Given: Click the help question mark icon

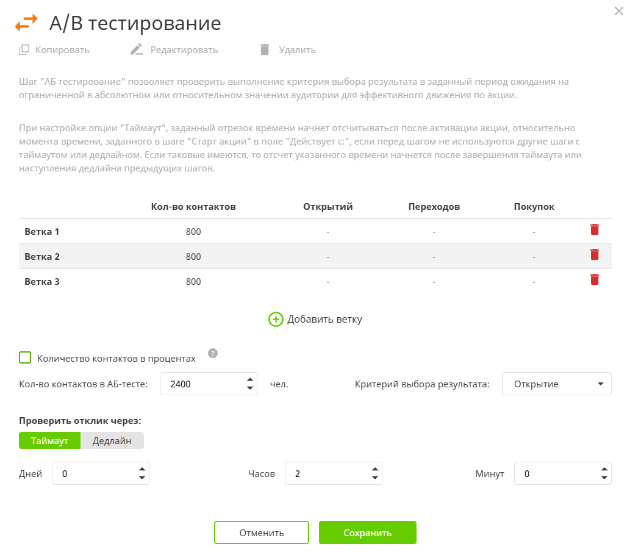Looking at the screenshot, I should point(212,353).
